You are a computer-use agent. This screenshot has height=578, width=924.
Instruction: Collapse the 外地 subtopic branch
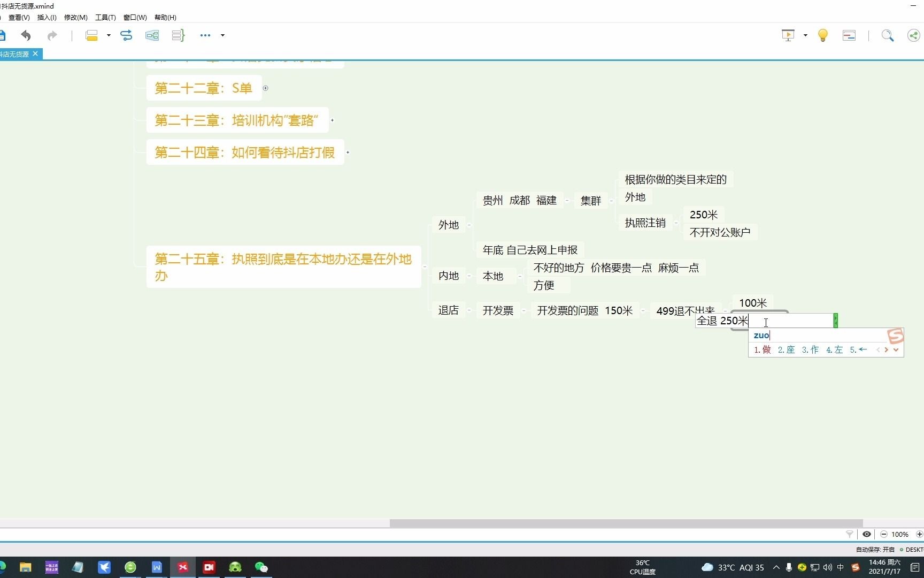click(469, 225)
